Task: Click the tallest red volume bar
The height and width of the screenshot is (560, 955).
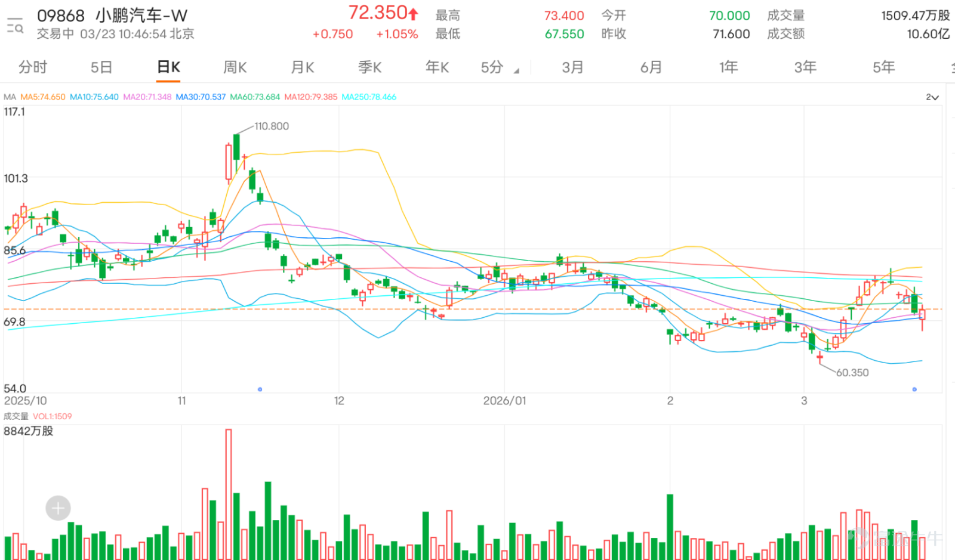Action: 229,494
